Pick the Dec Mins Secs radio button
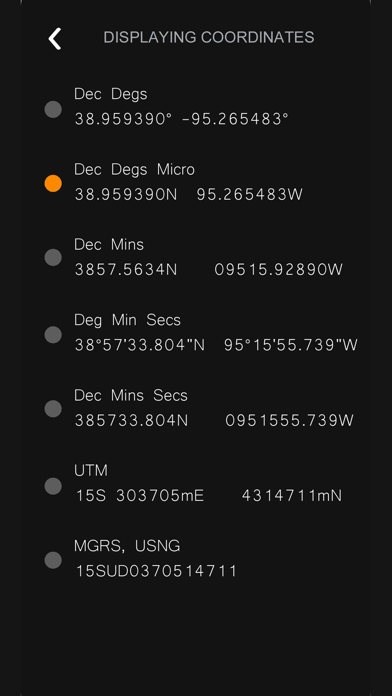This screenshot has height=696, width=392. (53, 409)
